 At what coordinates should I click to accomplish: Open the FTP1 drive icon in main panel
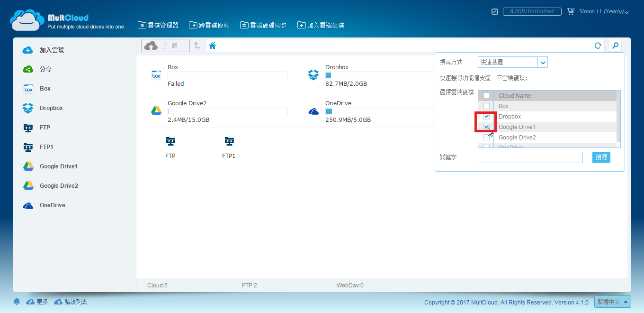click(x=229, y=141)
